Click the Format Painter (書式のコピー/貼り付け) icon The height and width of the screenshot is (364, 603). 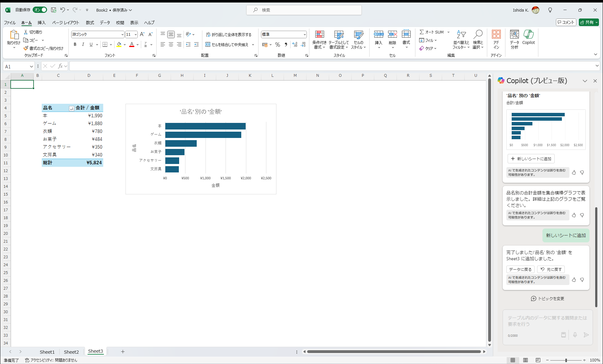tap(26, 48)
